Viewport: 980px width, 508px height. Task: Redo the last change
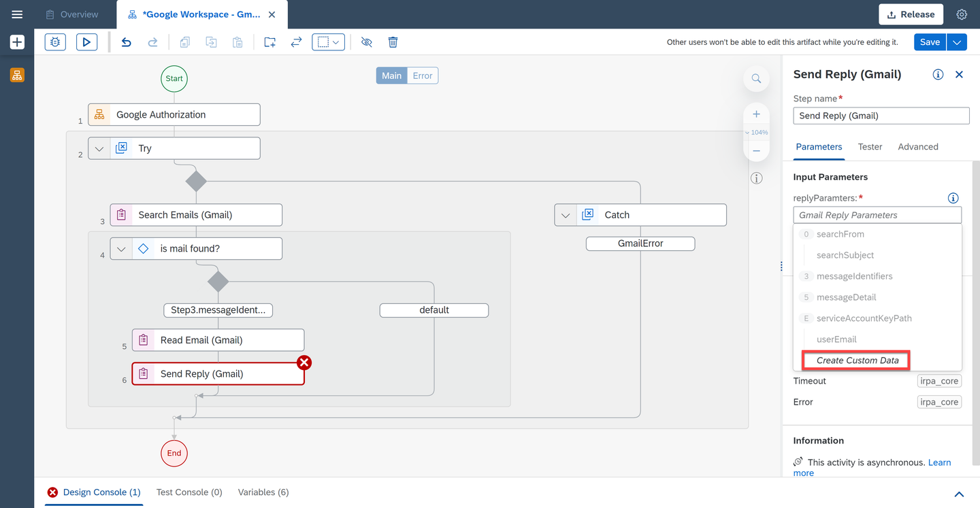coord(153,42)
